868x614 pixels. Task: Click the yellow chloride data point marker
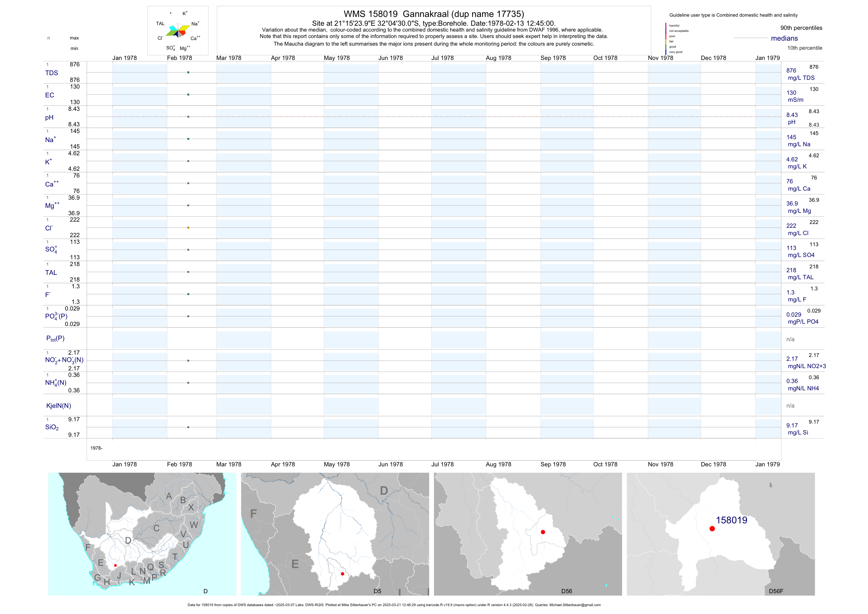(188, 227)
